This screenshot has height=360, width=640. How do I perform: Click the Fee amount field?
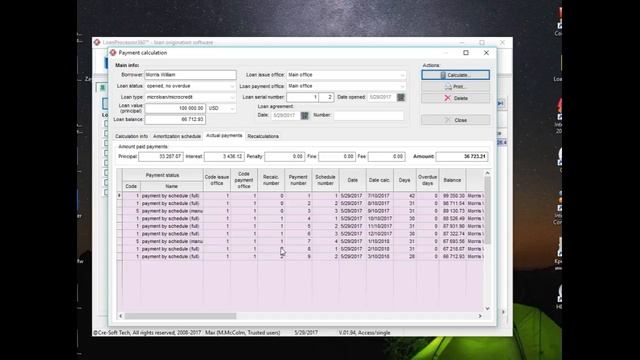(x=387, y=156)
